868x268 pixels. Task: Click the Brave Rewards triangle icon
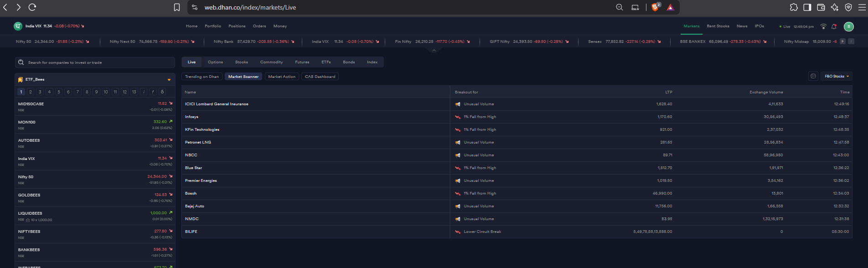[670, 7]
